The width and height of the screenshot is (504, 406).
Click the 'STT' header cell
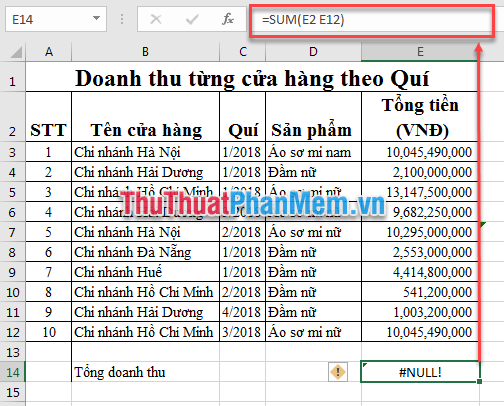(x=49, y=117)
